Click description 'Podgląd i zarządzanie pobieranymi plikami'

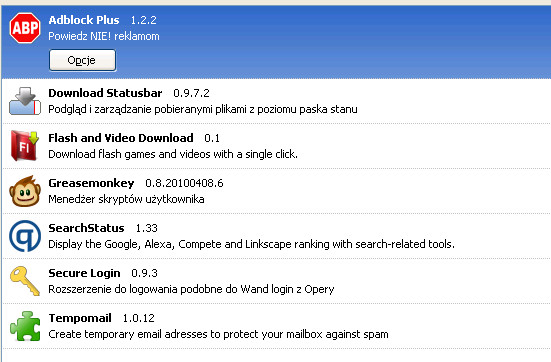(x=148, y=109)
